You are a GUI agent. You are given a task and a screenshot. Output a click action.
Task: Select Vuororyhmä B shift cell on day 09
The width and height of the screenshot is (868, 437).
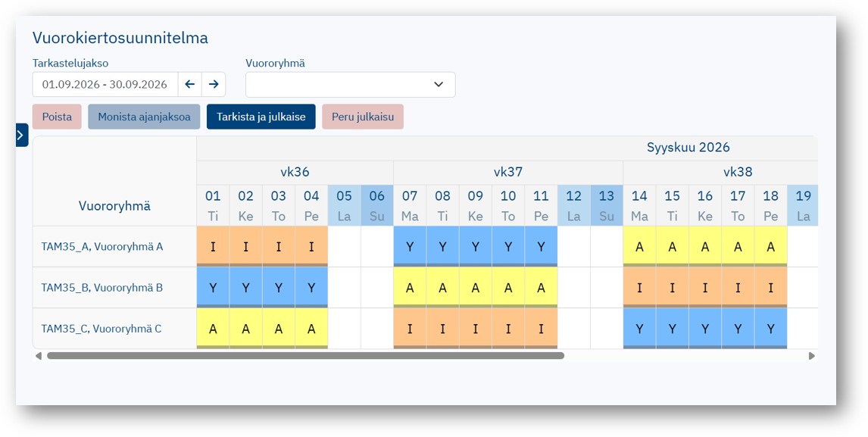point(476,288)
